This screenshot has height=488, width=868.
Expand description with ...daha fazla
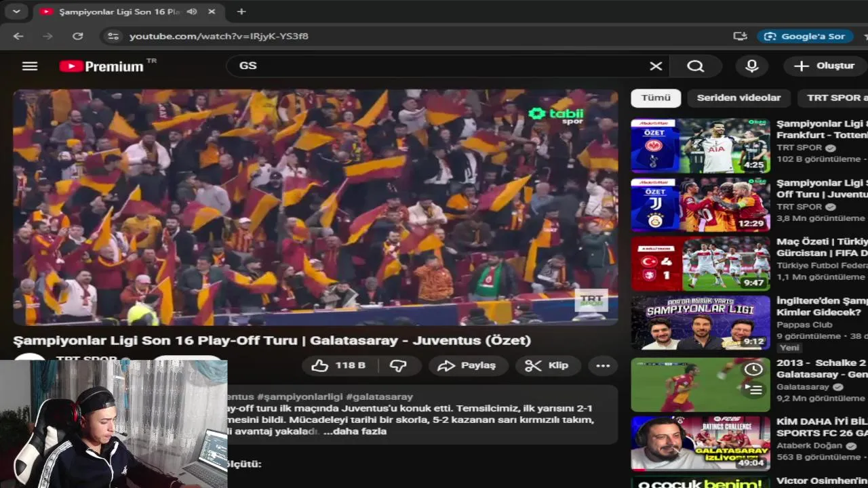pyautogui.click(x=356, y=431)
